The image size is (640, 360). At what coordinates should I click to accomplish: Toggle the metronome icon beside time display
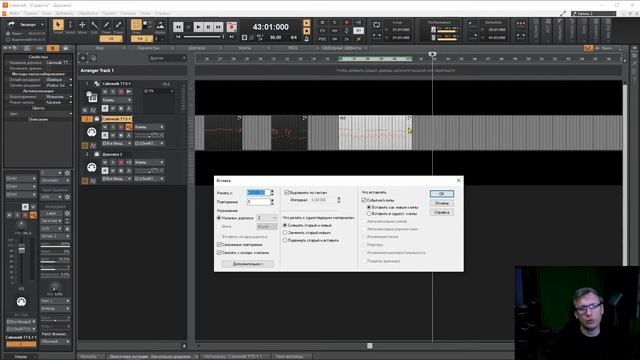307,39
